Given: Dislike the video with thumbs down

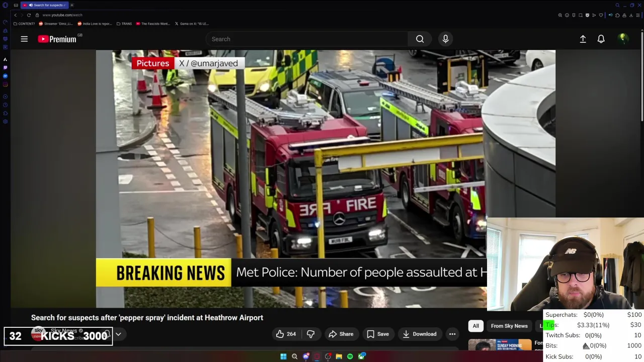Looking at the screenshot, I should point(310,334).
